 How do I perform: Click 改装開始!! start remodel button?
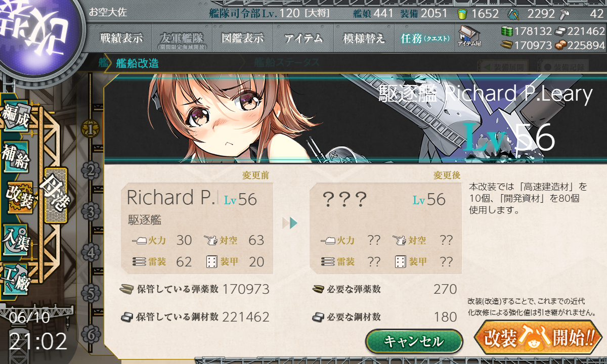539,337
